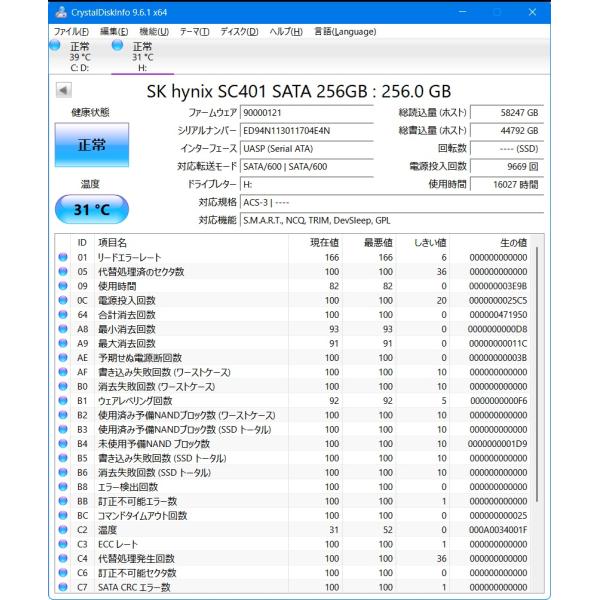Viewport: 600px width, 600px height.
Task: Click the 項目名 column header
Action: coord(191,243)
